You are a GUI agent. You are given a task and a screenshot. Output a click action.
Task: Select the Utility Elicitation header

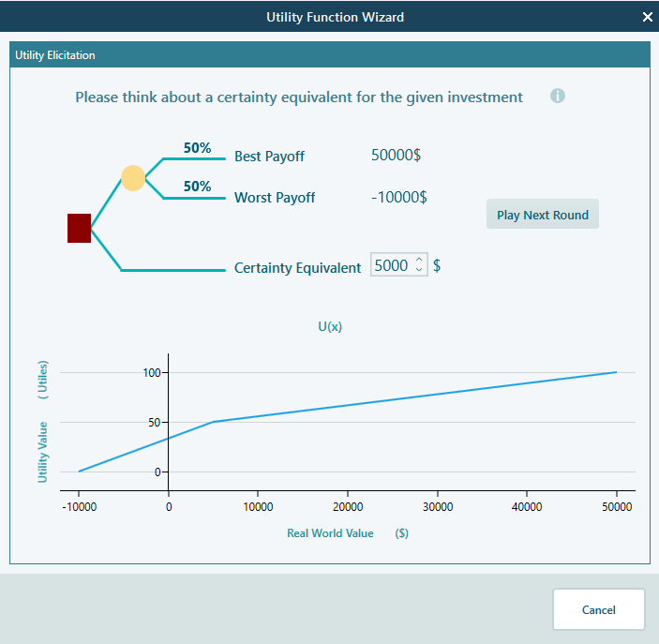coord(55,55)
